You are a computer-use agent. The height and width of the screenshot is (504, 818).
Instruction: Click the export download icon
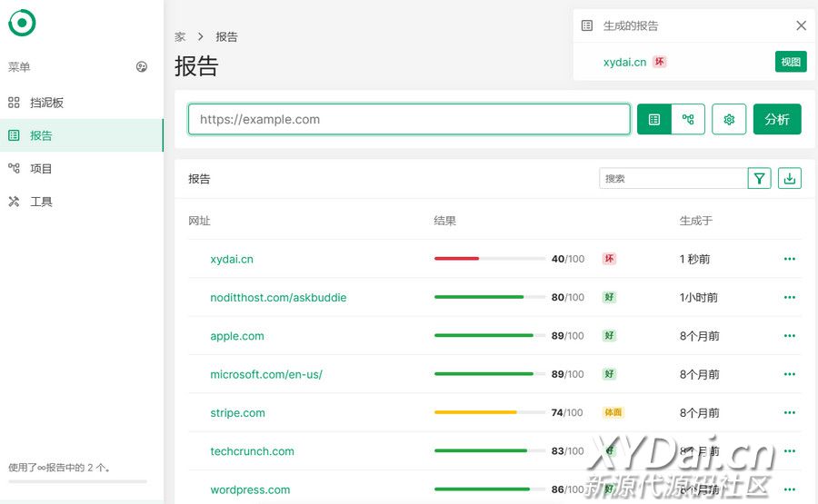coord(790,179)
